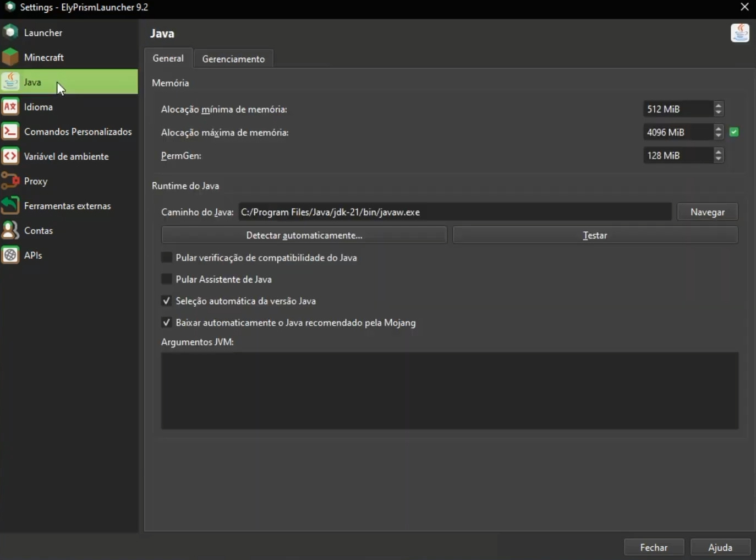The image size is (756, 560).
Task: Decrease maximum memory allocation with down arrow
Action: click(x=718, y=135)
